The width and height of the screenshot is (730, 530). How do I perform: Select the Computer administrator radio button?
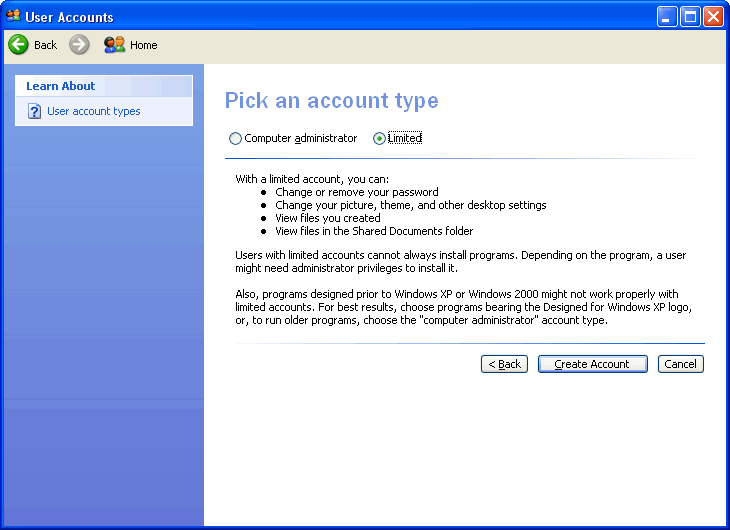click(236, 139)
